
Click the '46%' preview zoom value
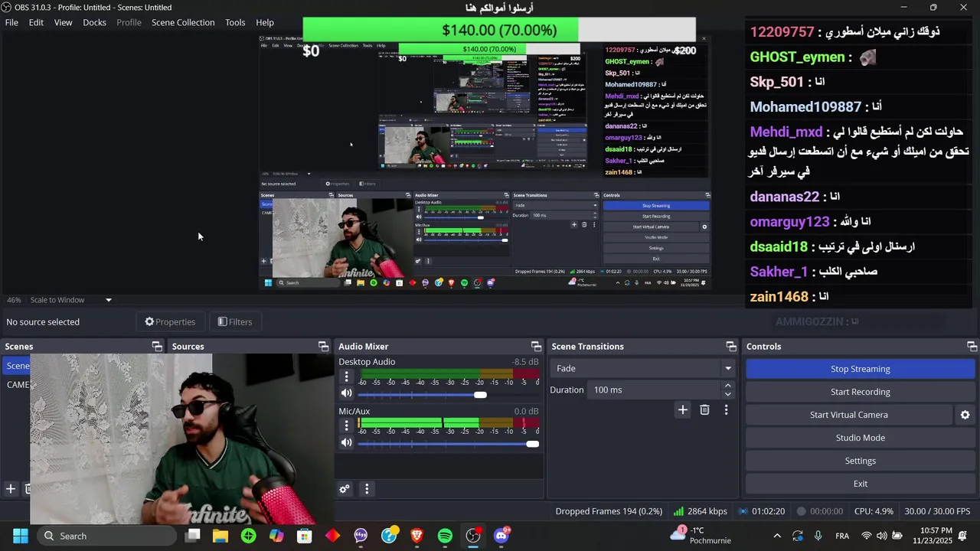14,300
